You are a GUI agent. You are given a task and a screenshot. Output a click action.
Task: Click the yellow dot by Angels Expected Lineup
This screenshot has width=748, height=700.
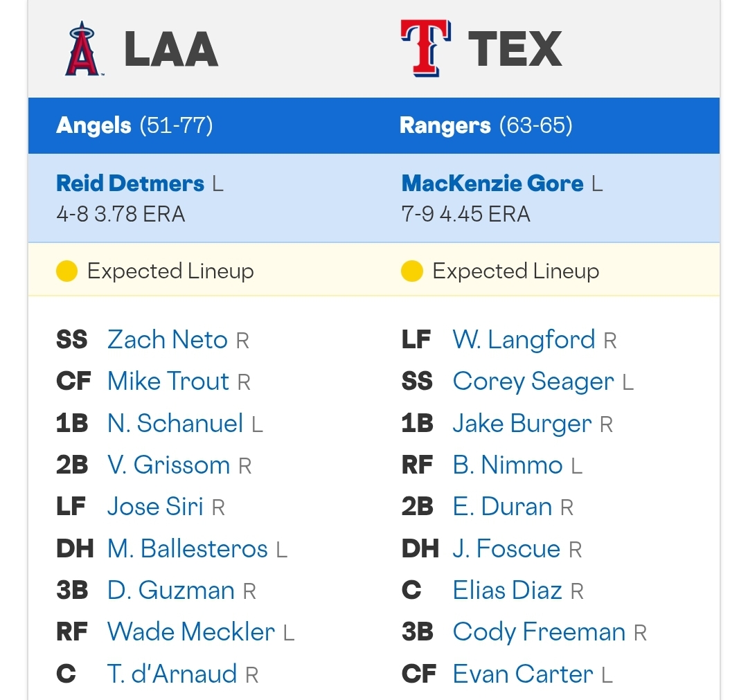point(66,271)
